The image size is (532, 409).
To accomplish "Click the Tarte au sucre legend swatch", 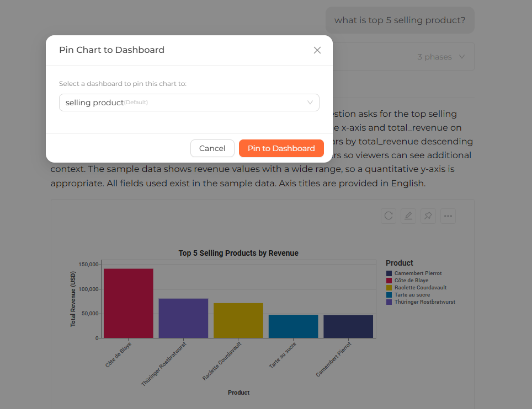I will pyautogui.click(x=389, y=295).
